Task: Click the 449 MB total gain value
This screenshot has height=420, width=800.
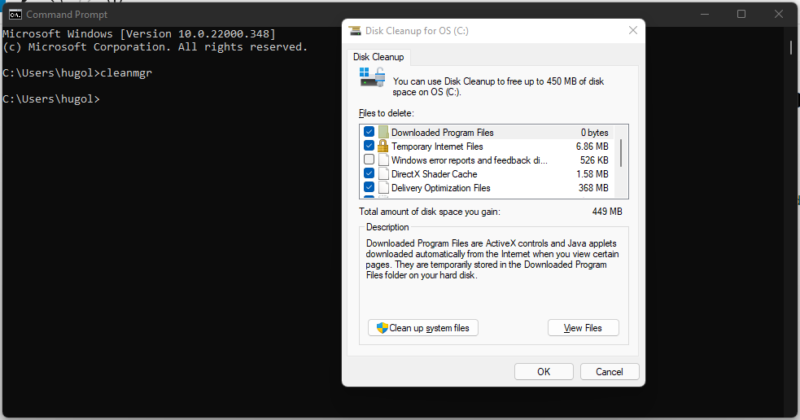Action: click(x=607, y=211)
